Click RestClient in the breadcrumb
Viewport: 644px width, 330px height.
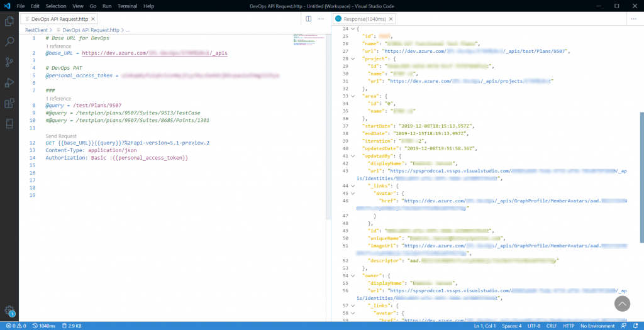click(36, 30)
